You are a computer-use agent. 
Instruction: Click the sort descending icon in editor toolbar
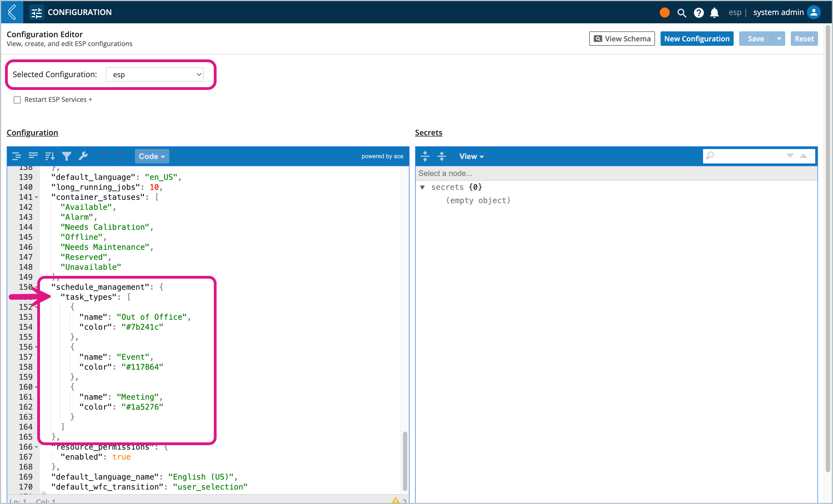(x=50, y=157)
